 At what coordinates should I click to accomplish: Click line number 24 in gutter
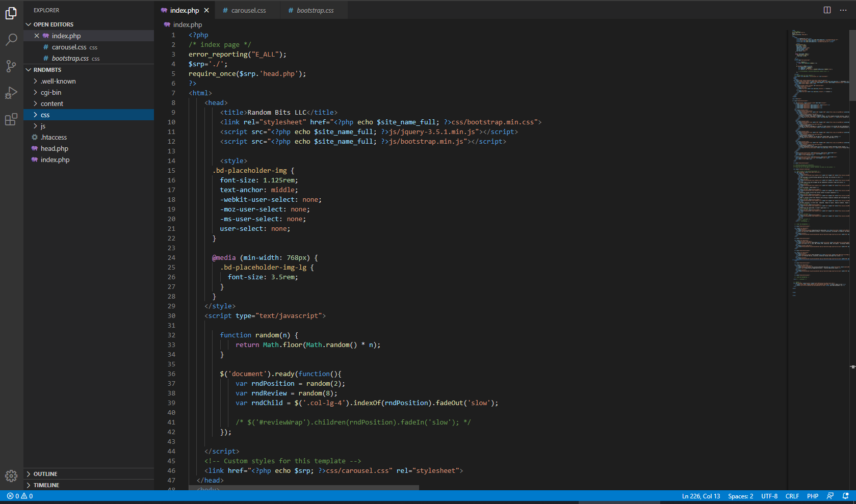coord(171,257)
